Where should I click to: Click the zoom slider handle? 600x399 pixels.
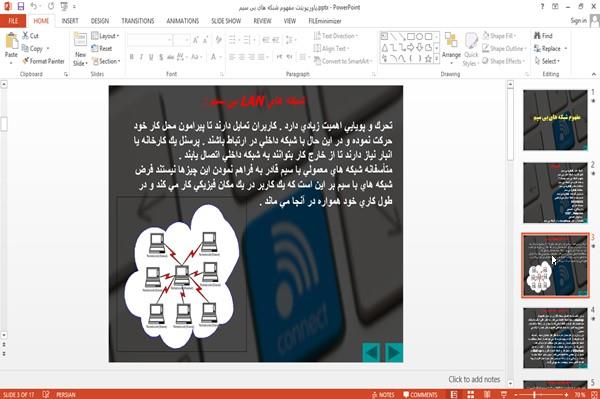click(x=535, y=395)
